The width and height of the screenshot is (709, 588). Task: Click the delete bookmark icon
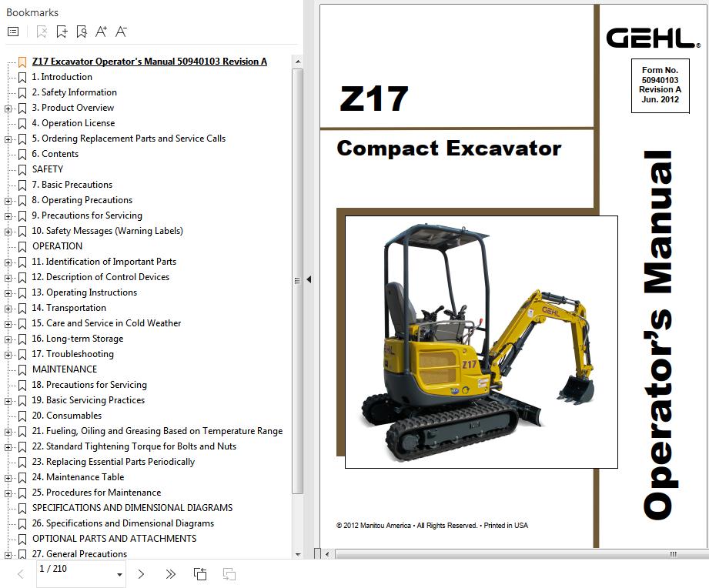pyautogui.click(x=42, y=32)
